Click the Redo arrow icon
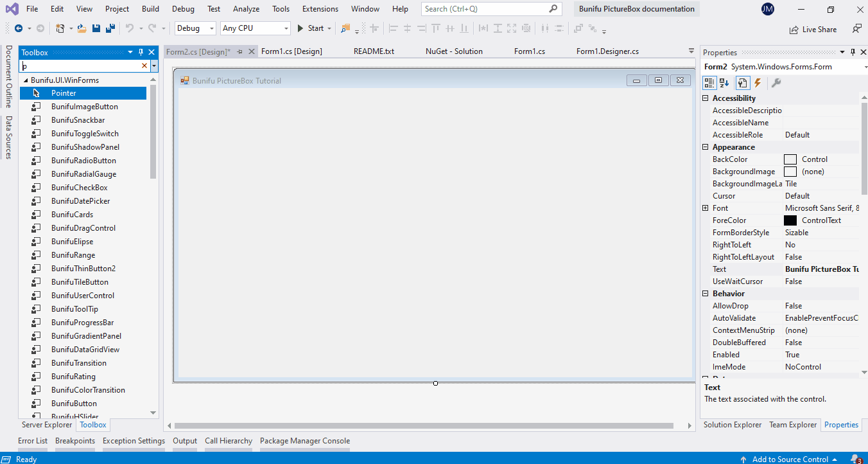This screenshot has width=868, height=464. pos(152,28)
